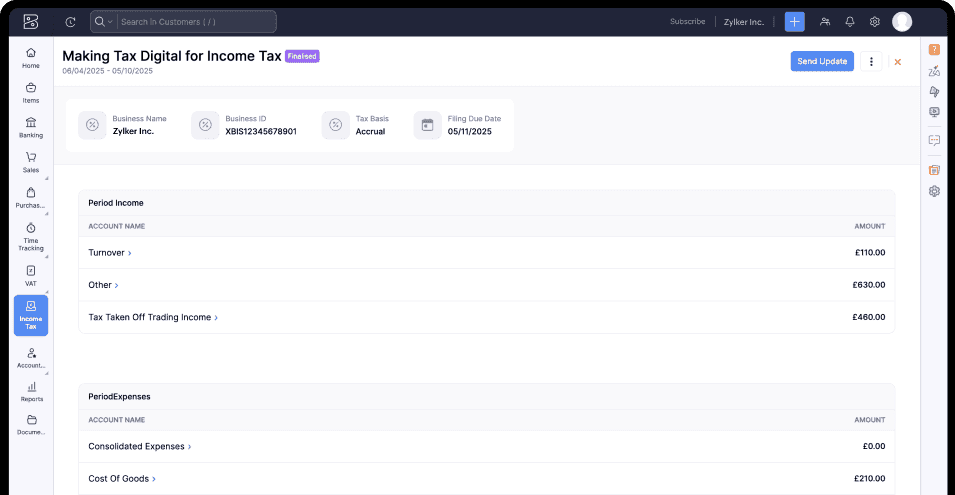The height and width of the screenshot is (495, 955).
Task: Open recent activity history icon
Action: [x=71, y=22]
